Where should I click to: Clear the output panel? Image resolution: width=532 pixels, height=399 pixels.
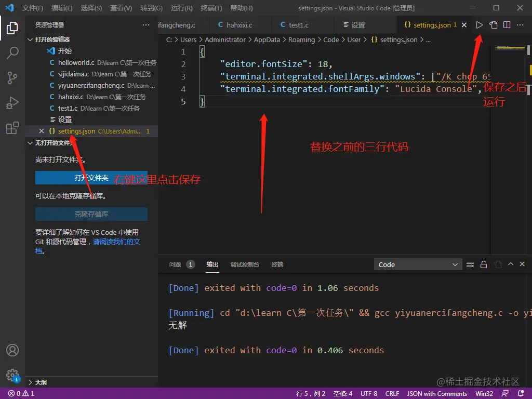[470, 264]
